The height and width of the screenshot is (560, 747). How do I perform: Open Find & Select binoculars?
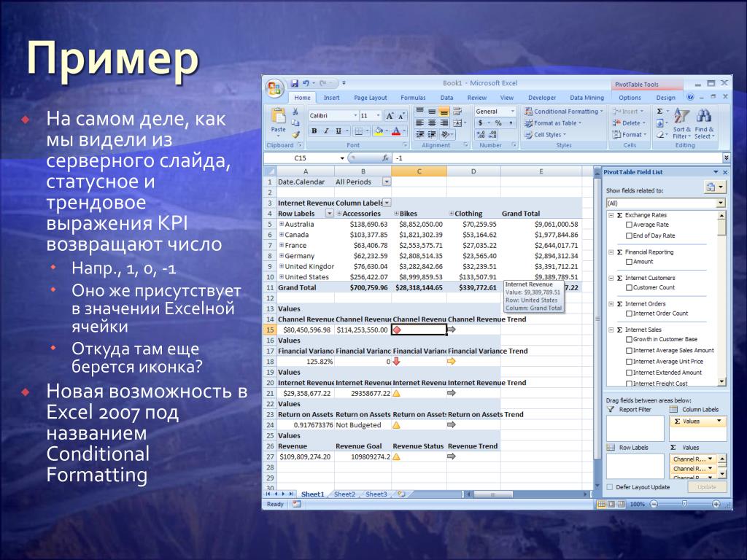tap(704, 124)
